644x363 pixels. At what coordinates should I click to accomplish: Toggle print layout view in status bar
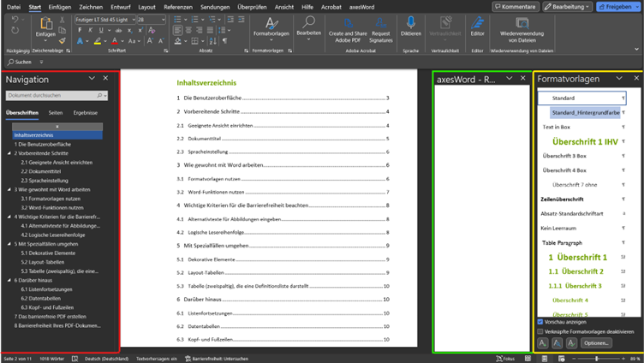coord(545,359)
